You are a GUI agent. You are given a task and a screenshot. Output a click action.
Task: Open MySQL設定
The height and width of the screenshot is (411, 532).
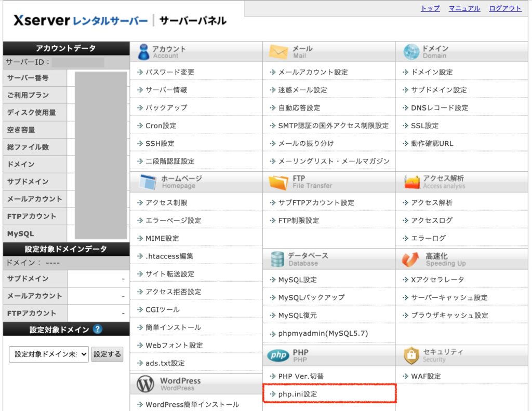297,280
